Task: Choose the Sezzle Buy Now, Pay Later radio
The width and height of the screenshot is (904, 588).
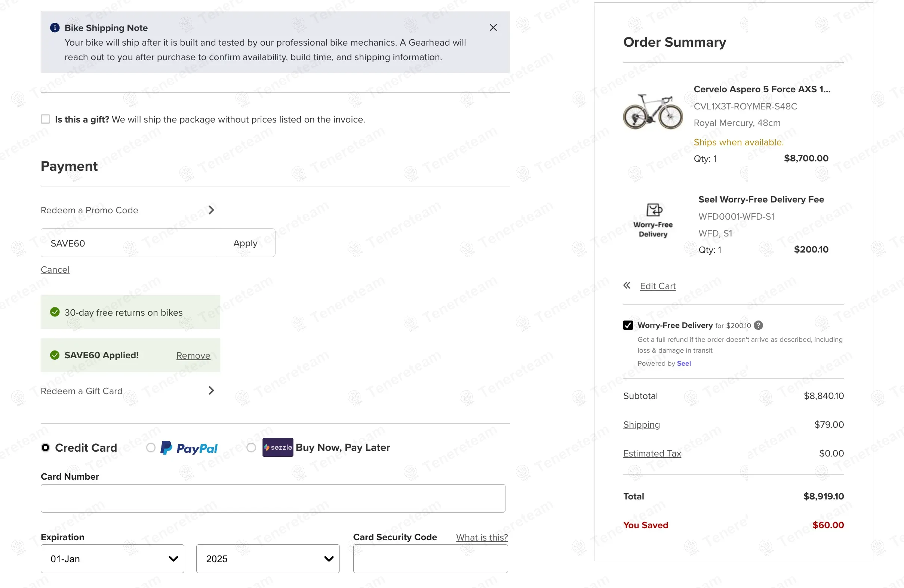Action: pos(251,448)
